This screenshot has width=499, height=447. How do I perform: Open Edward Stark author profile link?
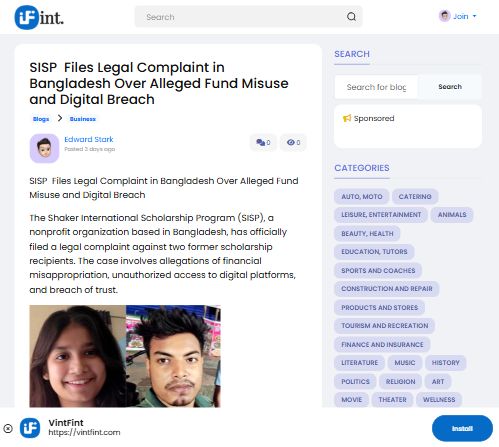[x=89, y=139]
